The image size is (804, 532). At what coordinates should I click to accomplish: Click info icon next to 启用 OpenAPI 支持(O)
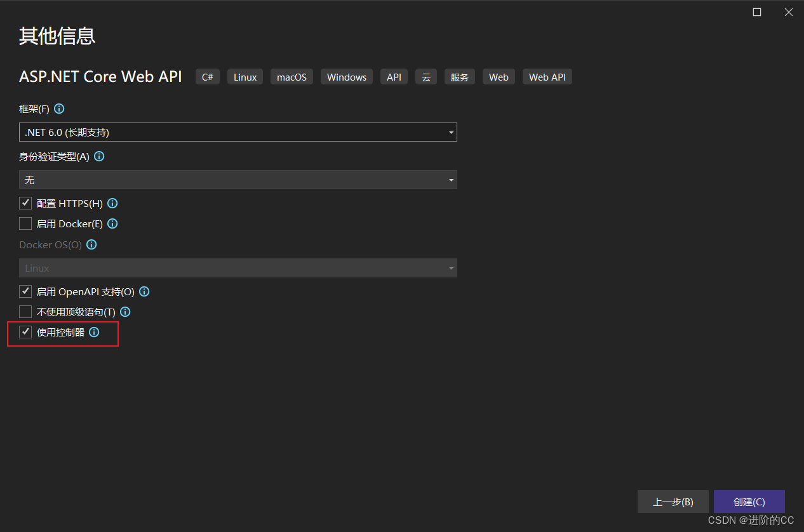click(144, 292)
